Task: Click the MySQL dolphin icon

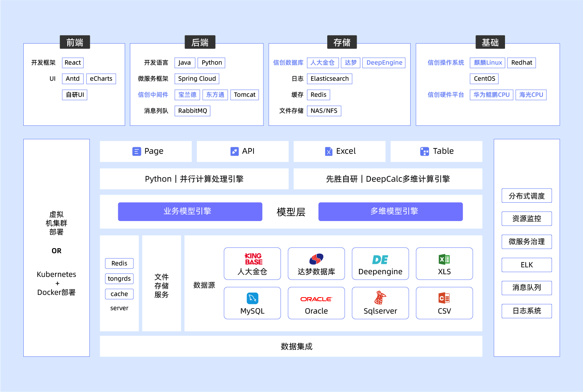Action: 252,298
